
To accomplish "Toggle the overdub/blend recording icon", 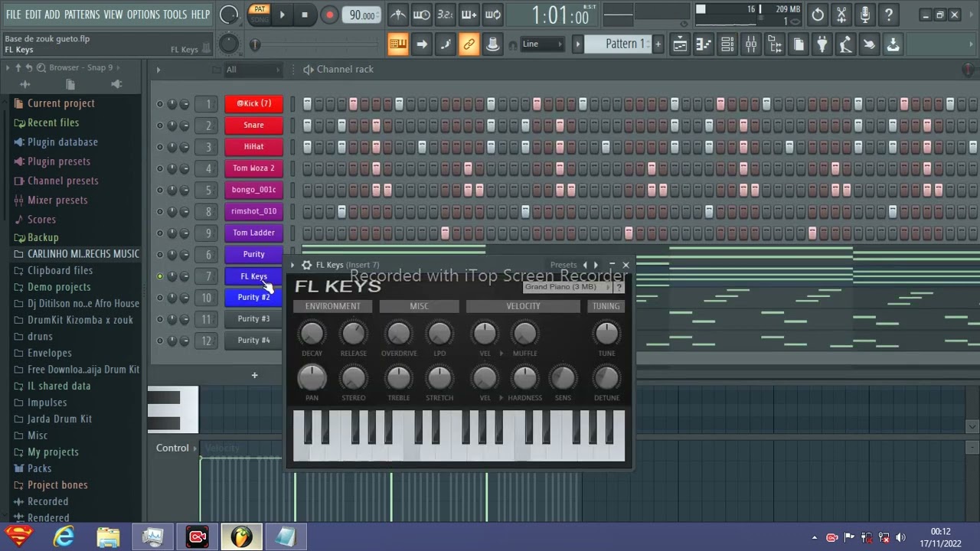I will 469,15.
